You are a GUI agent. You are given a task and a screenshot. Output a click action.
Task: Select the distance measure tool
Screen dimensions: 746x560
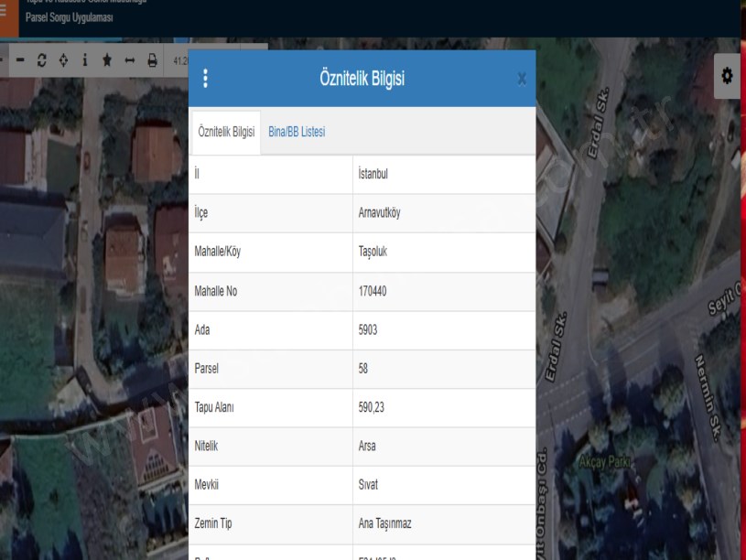point(130,60)
